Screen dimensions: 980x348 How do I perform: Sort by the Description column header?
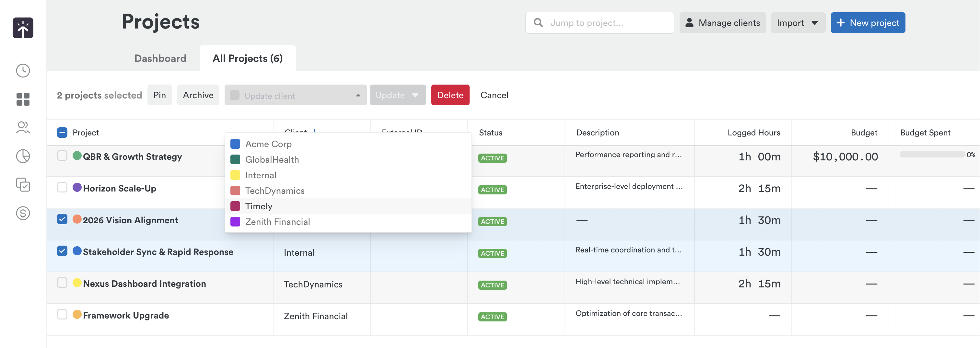click(x=597, y=133)
